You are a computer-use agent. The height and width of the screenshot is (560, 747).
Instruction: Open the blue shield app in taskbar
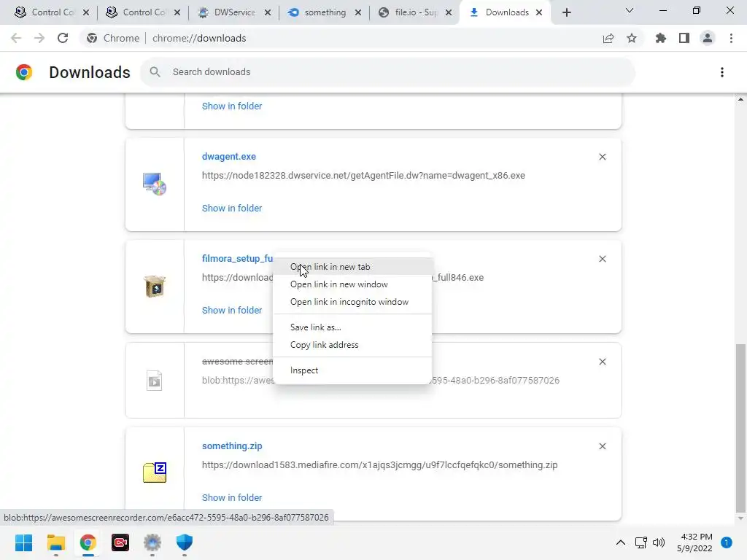[185, 542]
